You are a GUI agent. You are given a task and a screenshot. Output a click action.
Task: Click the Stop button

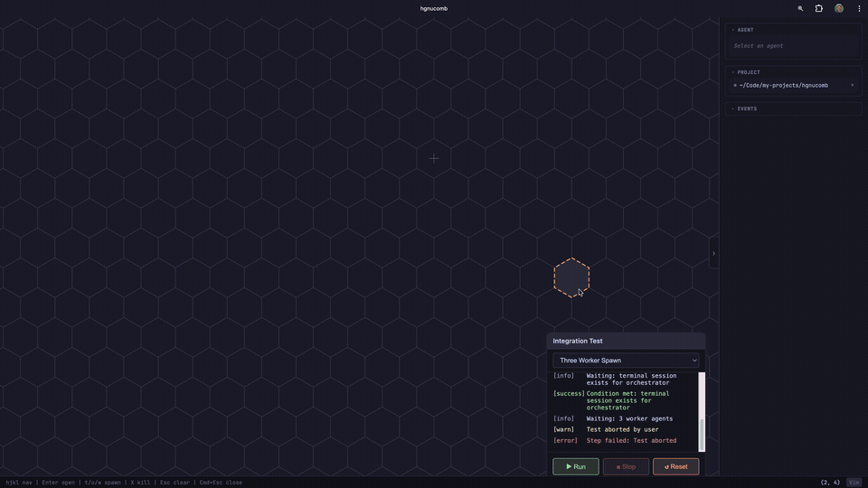[x=626, y=466]
